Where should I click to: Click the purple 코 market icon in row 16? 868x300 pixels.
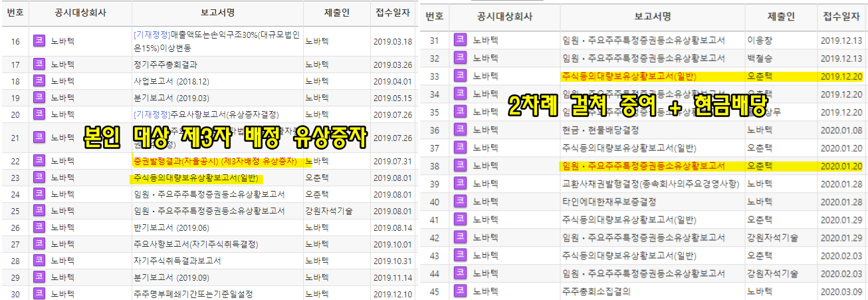click(39, 41)
